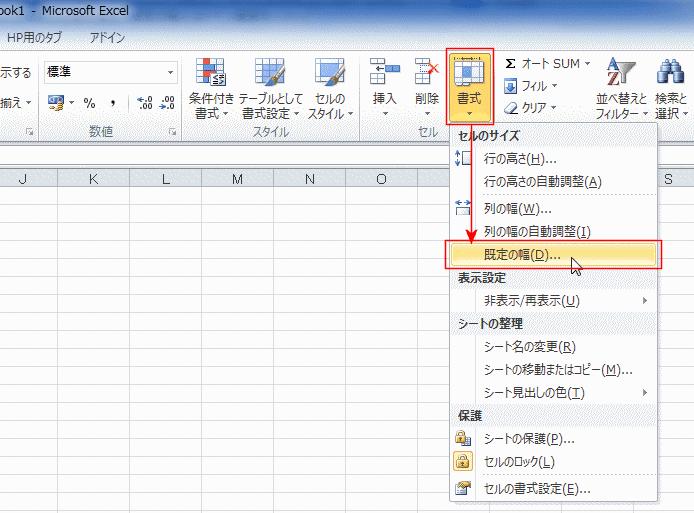Choose セルの書式設定(E)... menu item
The width and height of the screenshot is (694, 513).
[x=553, y=489]
